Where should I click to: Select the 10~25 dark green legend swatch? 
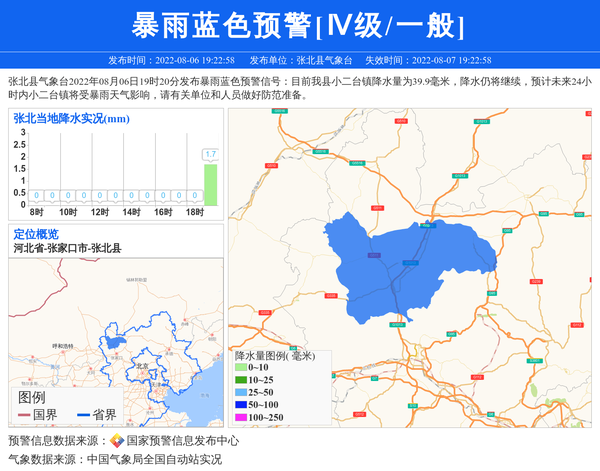point(240,380)
